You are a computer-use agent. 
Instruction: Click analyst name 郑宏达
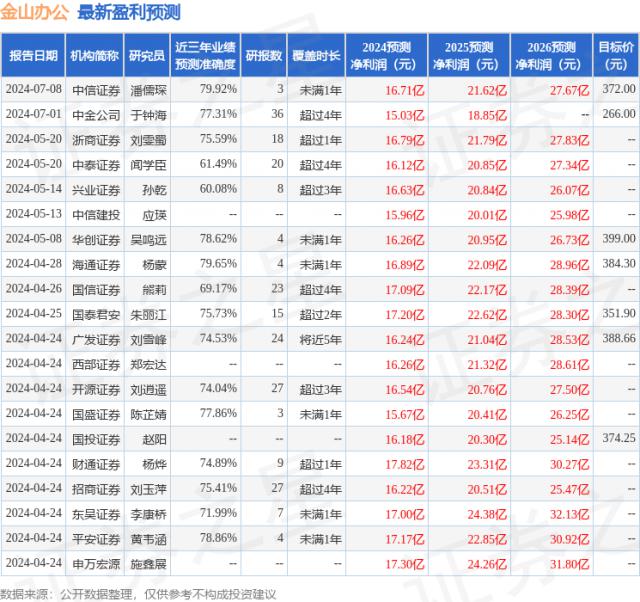click(148, 364)
